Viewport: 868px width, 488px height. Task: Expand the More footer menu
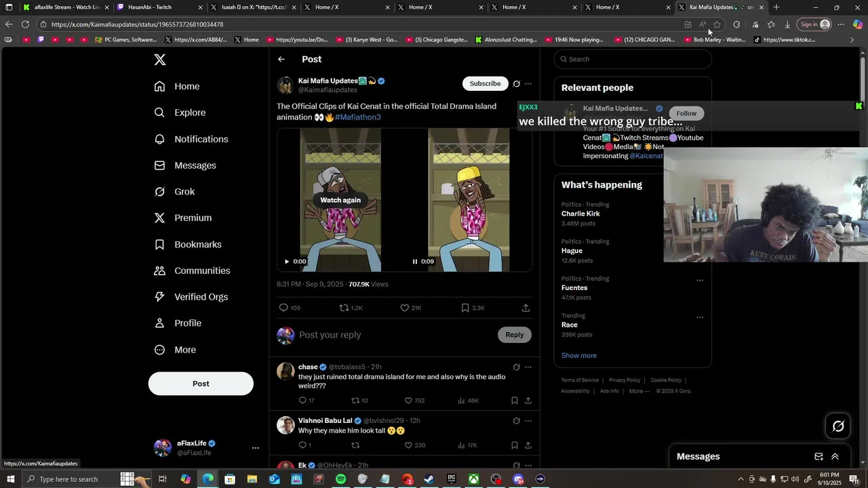click(638, 391)
